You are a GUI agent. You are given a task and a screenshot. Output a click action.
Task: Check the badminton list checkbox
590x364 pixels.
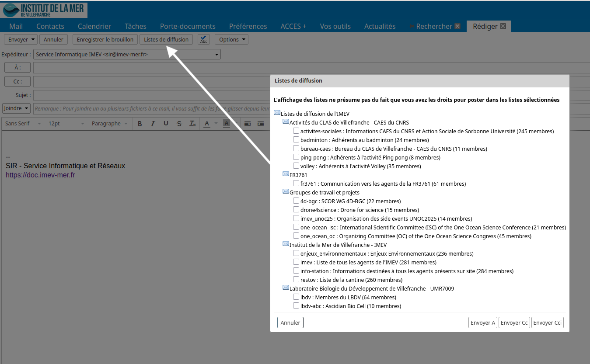tap(296, 139)
